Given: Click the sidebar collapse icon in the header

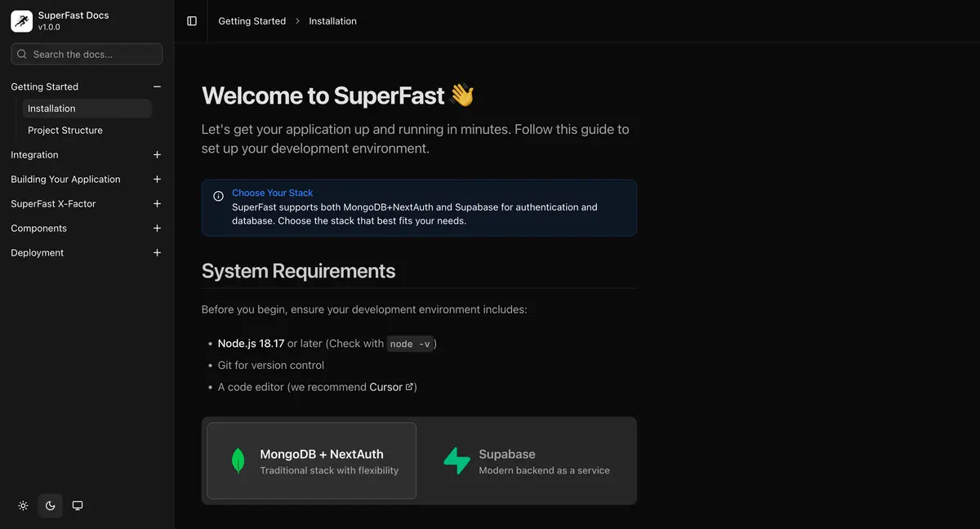Looking at the screenshot, I should (191, 20).
